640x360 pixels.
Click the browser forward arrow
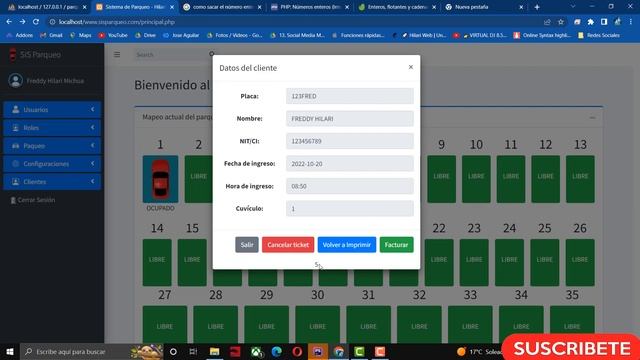[x=22, y=22]
